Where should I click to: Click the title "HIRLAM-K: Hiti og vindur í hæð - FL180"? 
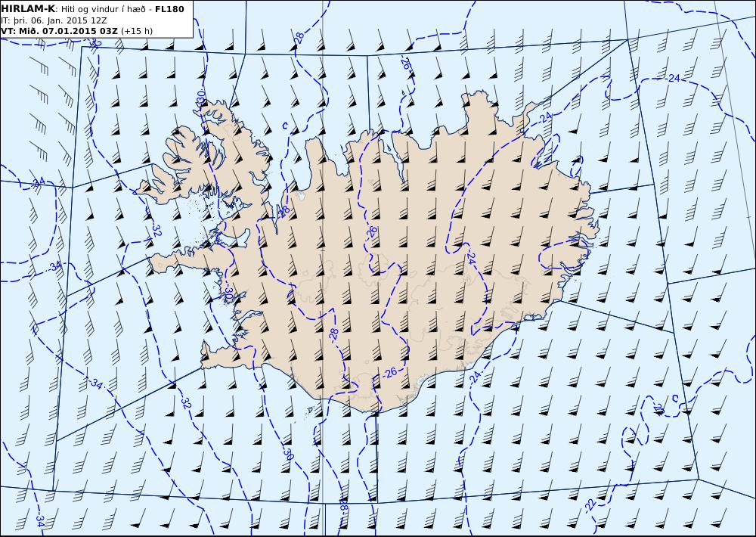point(92,9)
